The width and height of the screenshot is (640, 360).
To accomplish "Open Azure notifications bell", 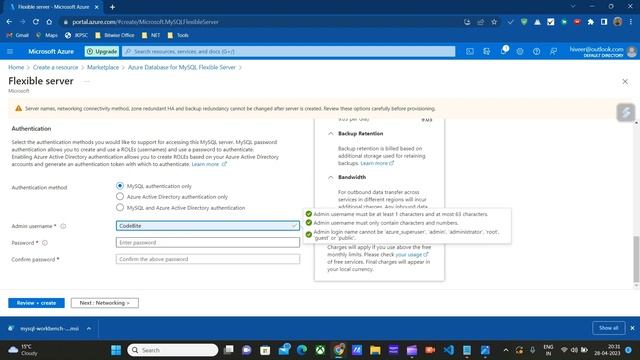I will (x=504, y=51).
